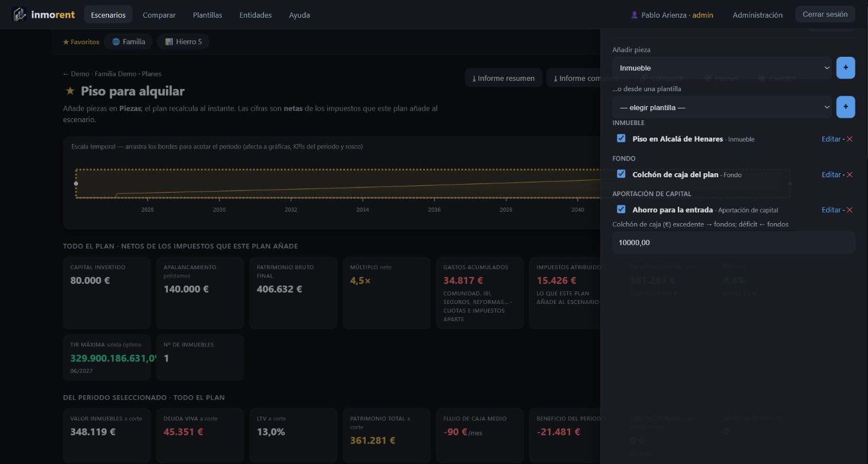Click the user icon next to Pablo Arienza
This screenshot has width=868, height=464.
click(634, 15)
